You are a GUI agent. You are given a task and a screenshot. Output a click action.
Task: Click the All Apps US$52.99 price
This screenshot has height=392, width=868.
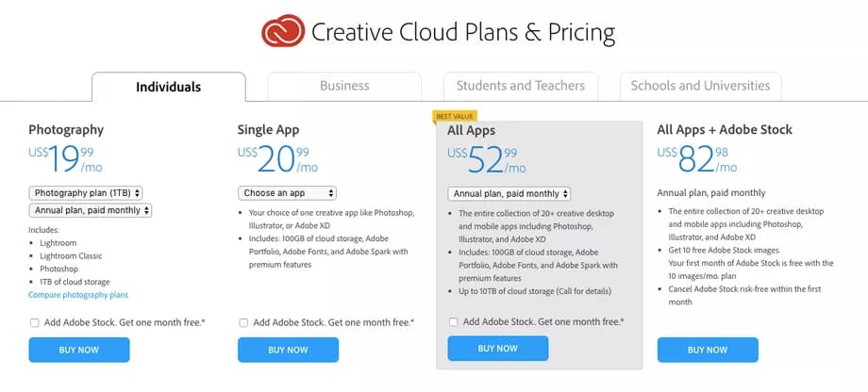[486, 159]
